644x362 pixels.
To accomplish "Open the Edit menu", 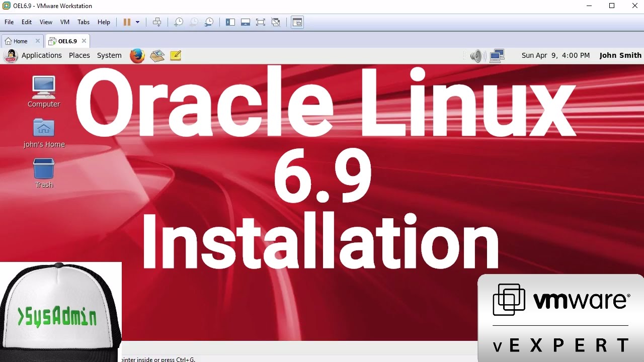I will [27, 22].
